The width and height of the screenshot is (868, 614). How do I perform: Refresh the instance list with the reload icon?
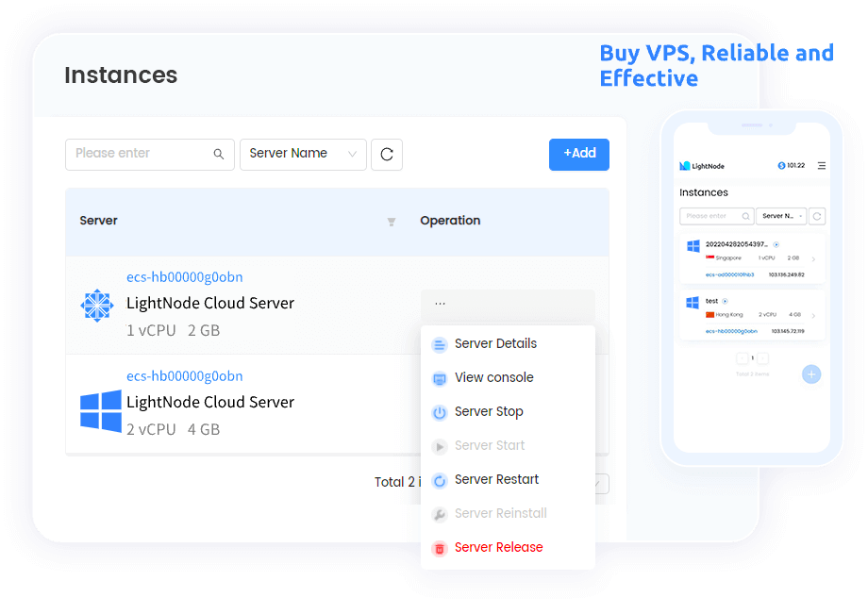[387, 154]
